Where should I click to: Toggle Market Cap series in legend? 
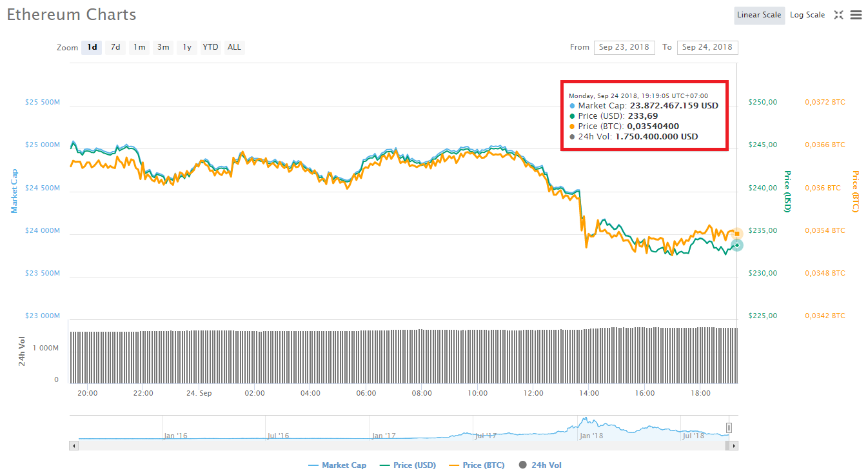tap(337, 465)
